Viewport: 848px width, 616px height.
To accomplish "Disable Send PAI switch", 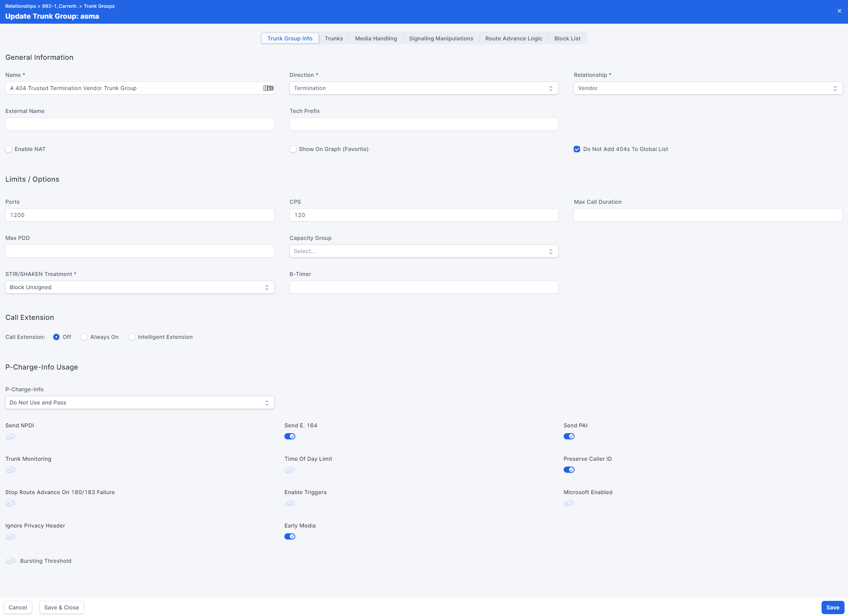I will [x=569, y=436].
